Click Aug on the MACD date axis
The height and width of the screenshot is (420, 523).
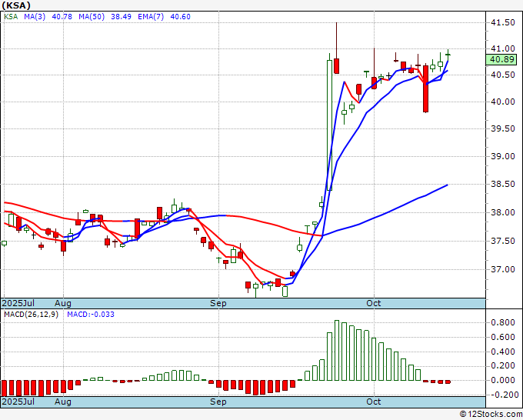[63, 402]
